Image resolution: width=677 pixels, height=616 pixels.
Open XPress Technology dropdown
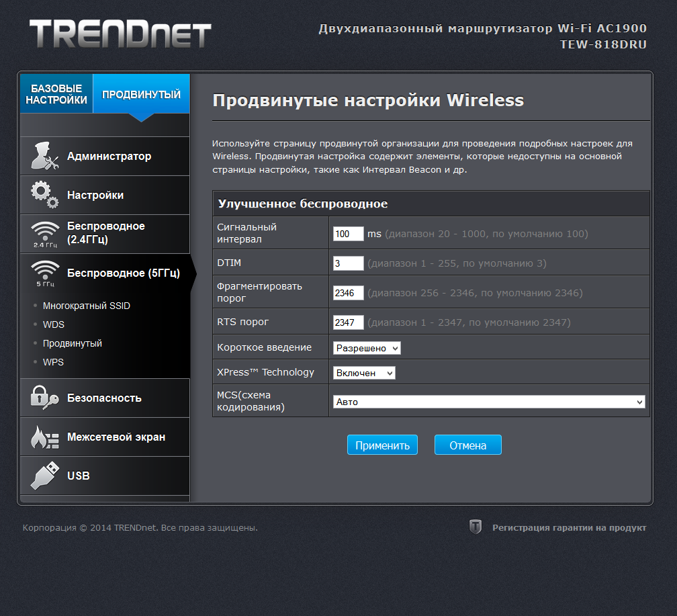pyautogui.click(x=364, y=373)
